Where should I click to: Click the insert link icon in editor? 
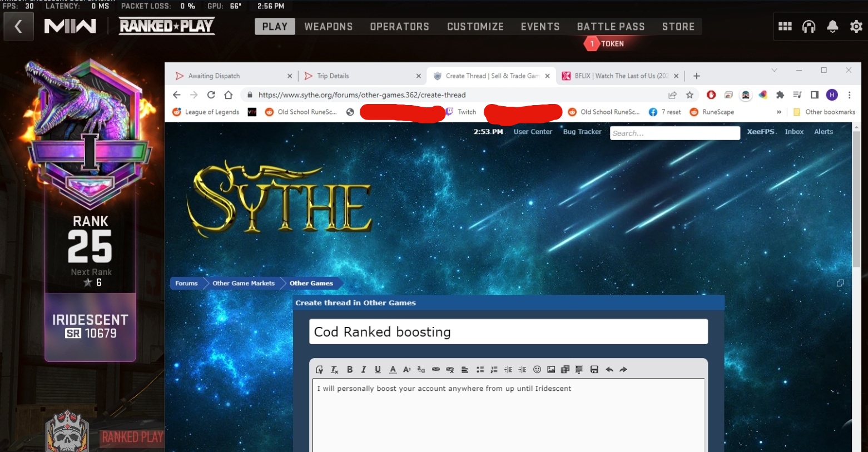pos(436,370)
